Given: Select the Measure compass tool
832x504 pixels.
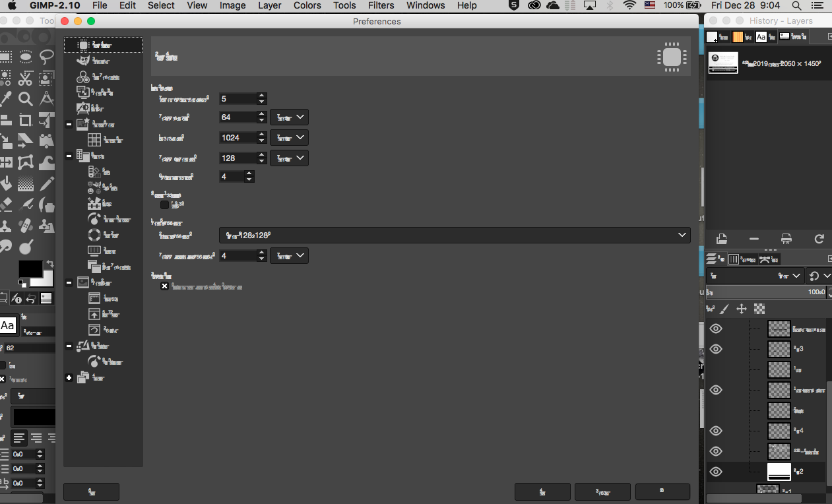Looking at the screenshot, I should pos(46,99).
